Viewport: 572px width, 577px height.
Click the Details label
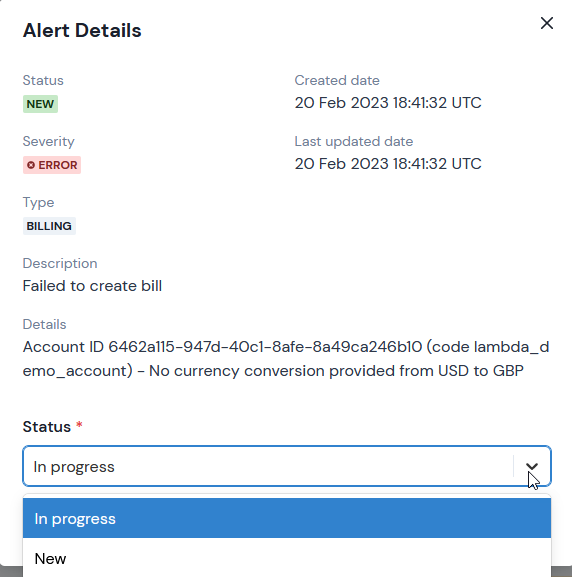click(x=45, y=325)
